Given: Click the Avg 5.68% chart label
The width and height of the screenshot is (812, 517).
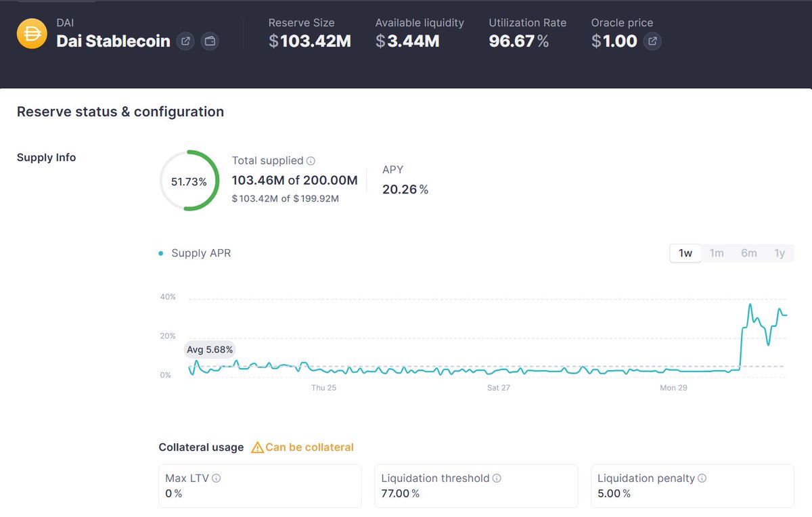Looking at the screenshot, I should click(210, 350).
